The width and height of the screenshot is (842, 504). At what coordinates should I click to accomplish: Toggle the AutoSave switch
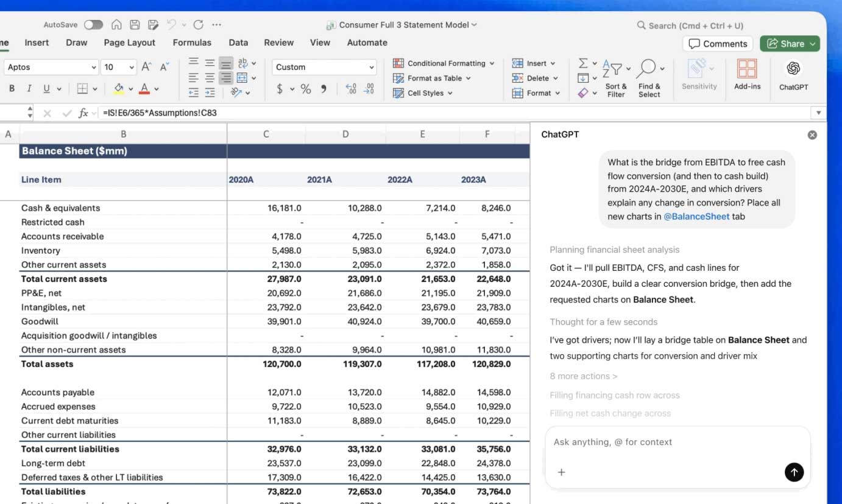pyautogui.click(x=93, y=25)
